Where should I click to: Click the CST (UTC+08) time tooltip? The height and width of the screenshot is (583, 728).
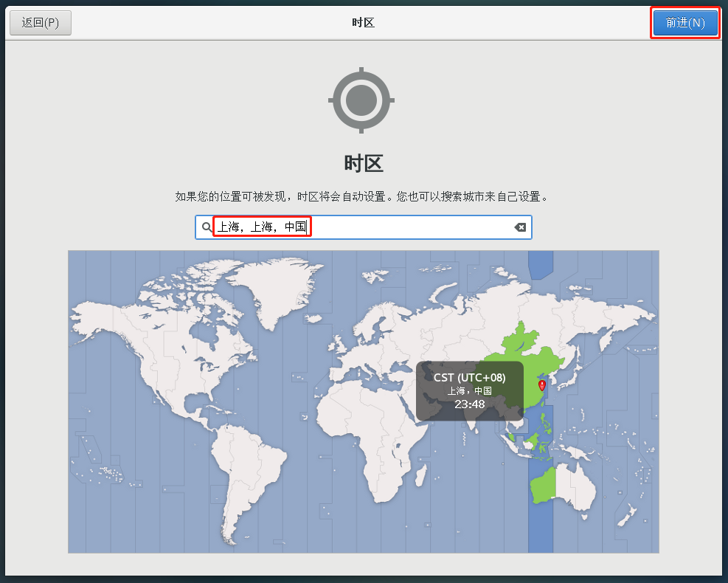coord(469,391)
